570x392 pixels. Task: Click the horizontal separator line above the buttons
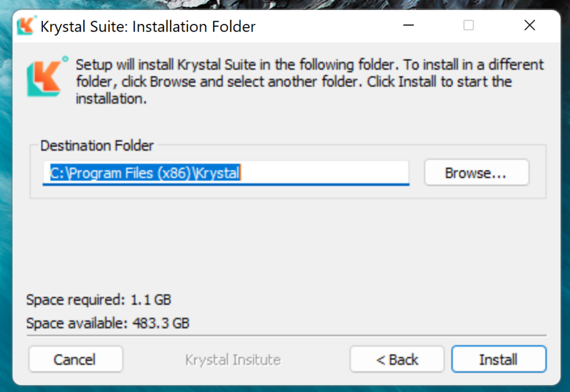pos(287,336)
